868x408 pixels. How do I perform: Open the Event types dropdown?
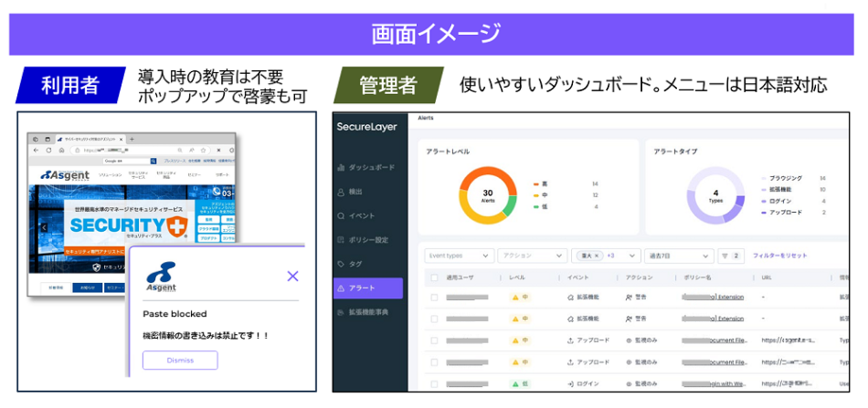pyautogui.click(x=460, y=256)
